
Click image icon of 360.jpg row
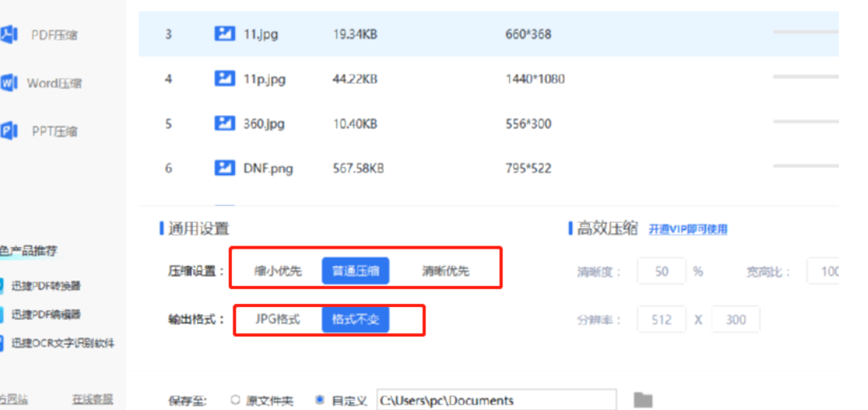point(224,123)
